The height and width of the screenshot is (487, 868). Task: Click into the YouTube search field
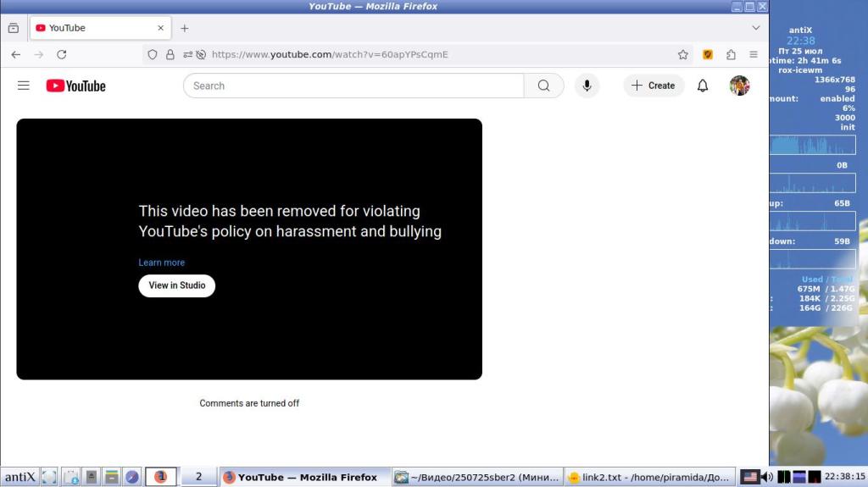(353, 86)
